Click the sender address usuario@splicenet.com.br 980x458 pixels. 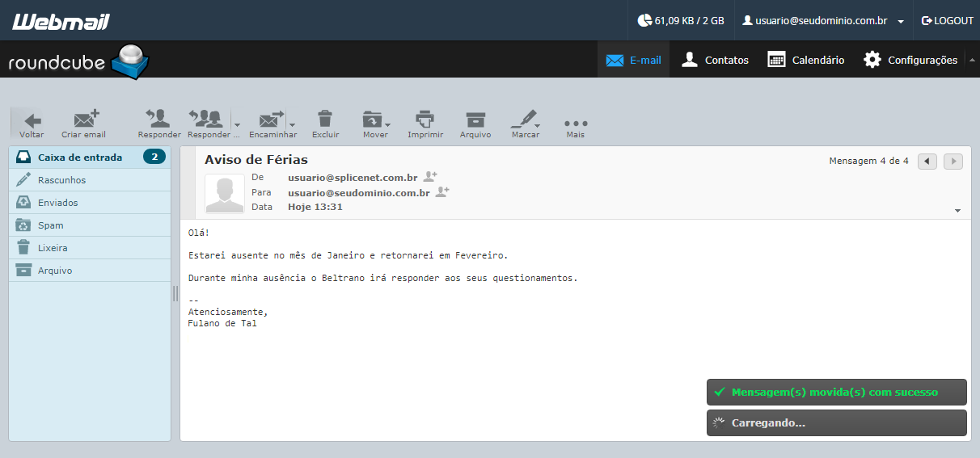(353, 177)
